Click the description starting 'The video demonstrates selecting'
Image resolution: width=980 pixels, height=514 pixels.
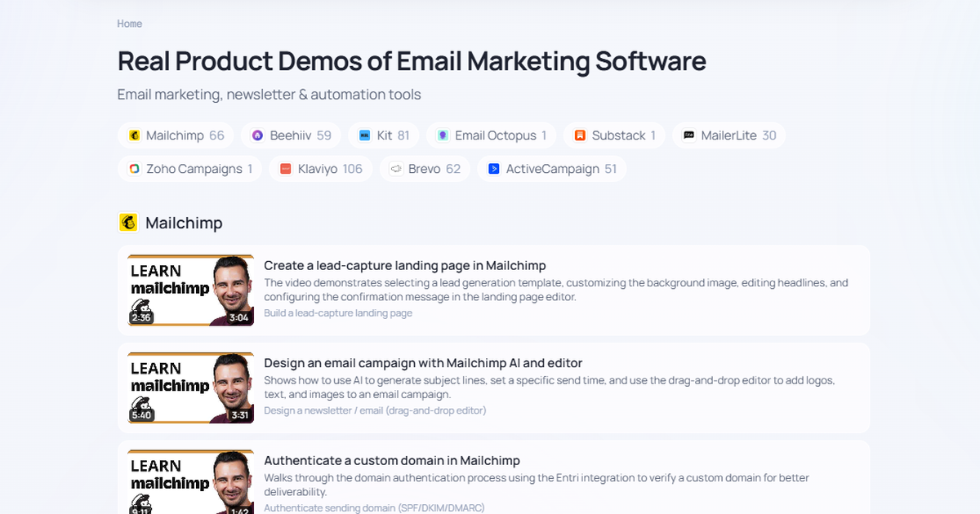(556, 290)
